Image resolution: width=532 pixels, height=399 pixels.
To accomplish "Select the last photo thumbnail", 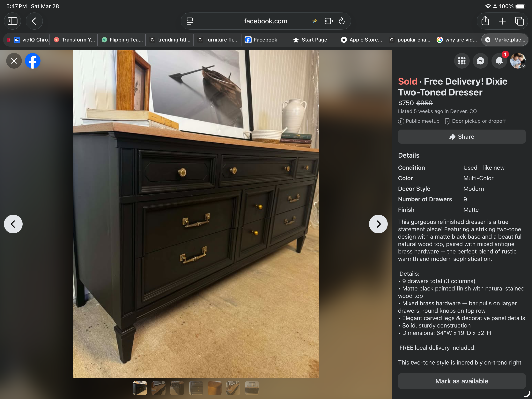I will (x=252, y=388).
